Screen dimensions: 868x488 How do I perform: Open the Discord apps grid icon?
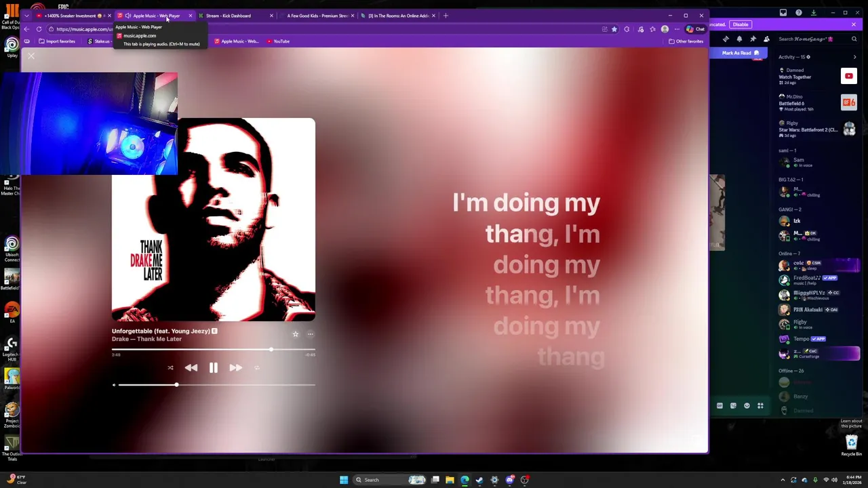760,406
